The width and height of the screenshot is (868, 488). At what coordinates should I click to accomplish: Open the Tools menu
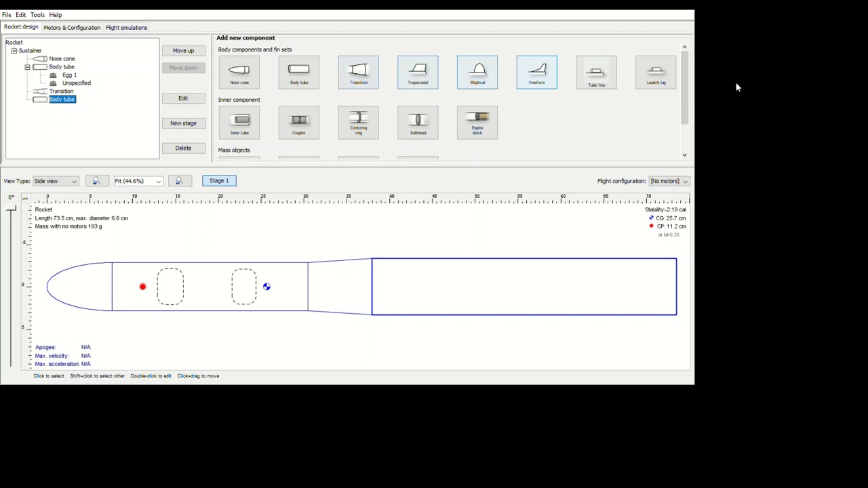click(x=37, y=15)
